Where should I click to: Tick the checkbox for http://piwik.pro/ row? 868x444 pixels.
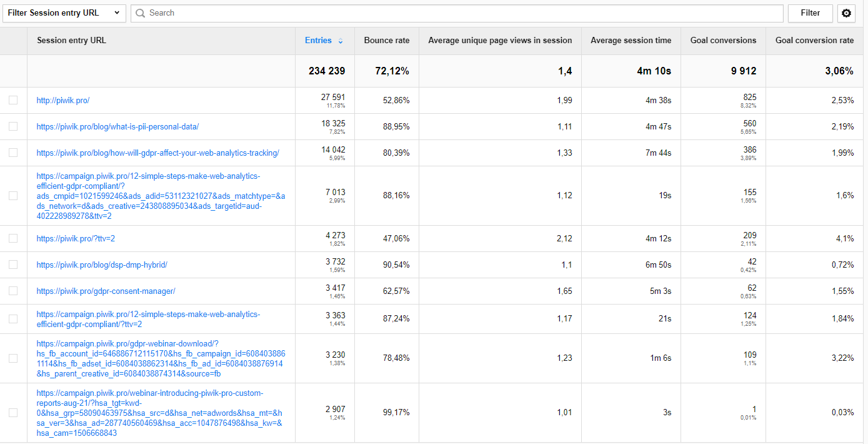[x=13, y=100]
